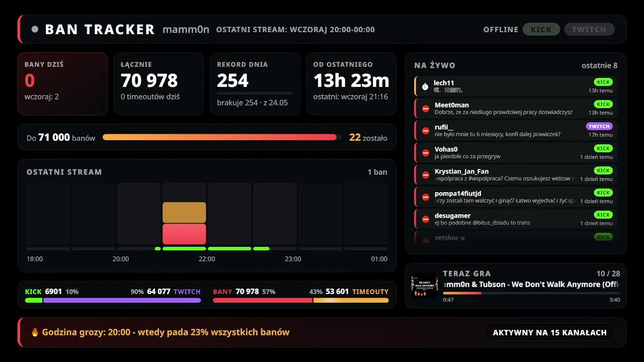This screenshot has width=644, height=362.
Task: Select the Vohas0 username in live feed
Action: (x=446, y=149)
